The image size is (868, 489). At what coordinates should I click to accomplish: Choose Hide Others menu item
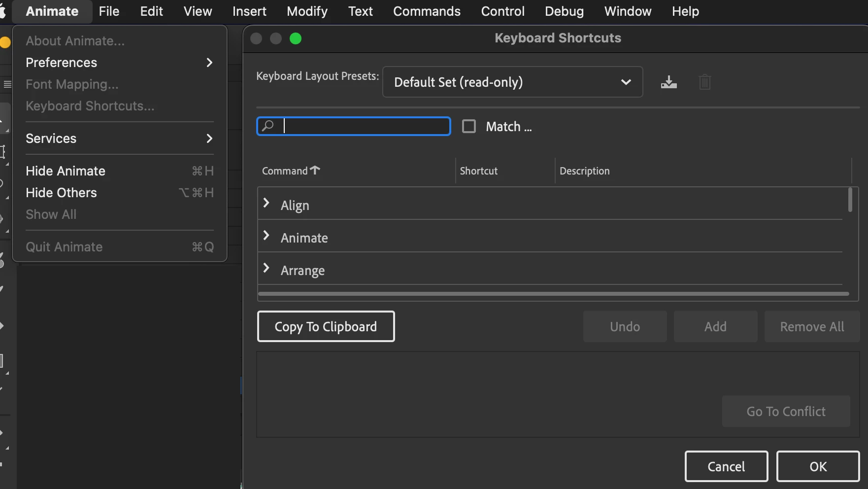[x=120, y=193]
